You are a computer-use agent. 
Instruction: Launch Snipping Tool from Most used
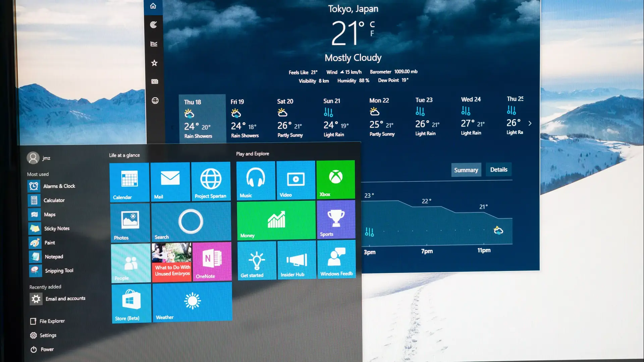(x=52, y=271)
